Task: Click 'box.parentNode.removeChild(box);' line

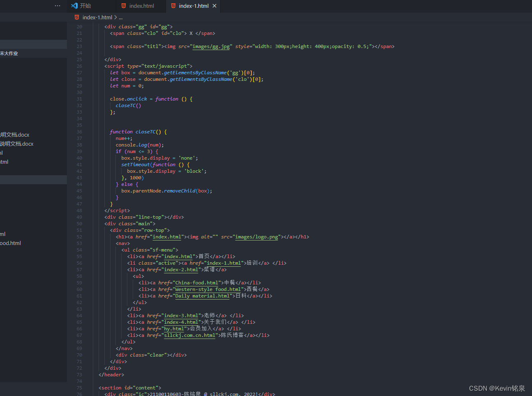Action: point(167,191)
